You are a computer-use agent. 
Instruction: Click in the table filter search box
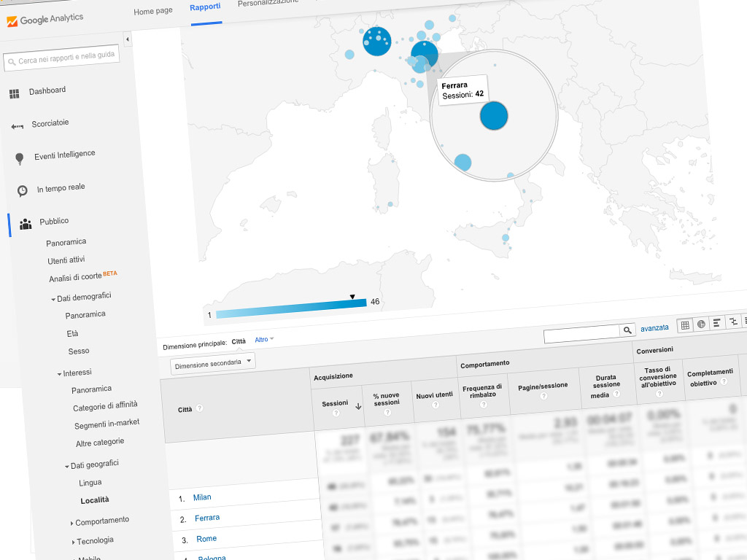point(581,332)
